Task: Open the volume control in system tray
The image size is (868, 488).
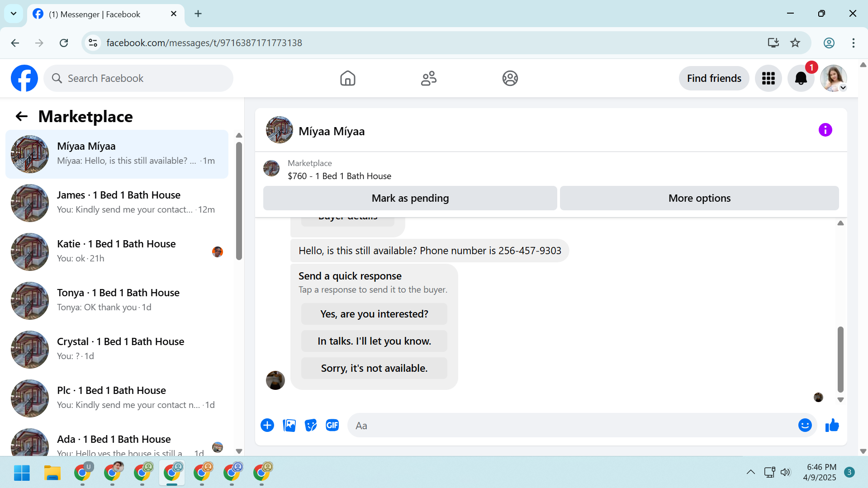Action: 785,472
